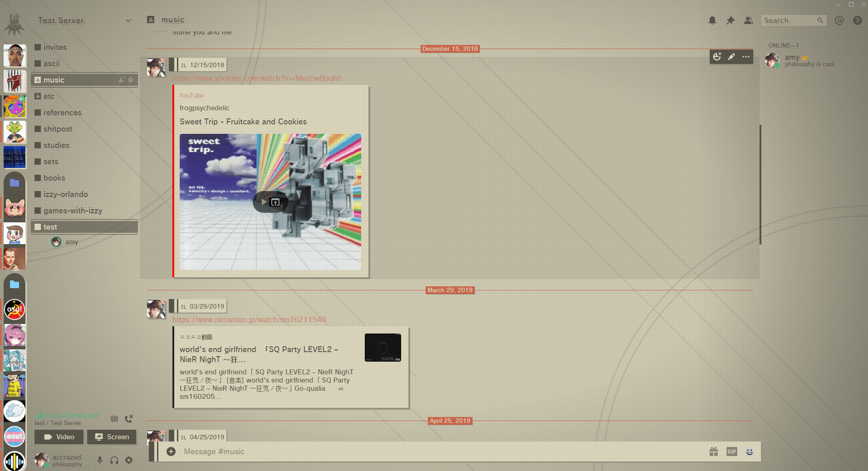Add reaction to the message
Screen dimensions: 868x471
[717, 57]
